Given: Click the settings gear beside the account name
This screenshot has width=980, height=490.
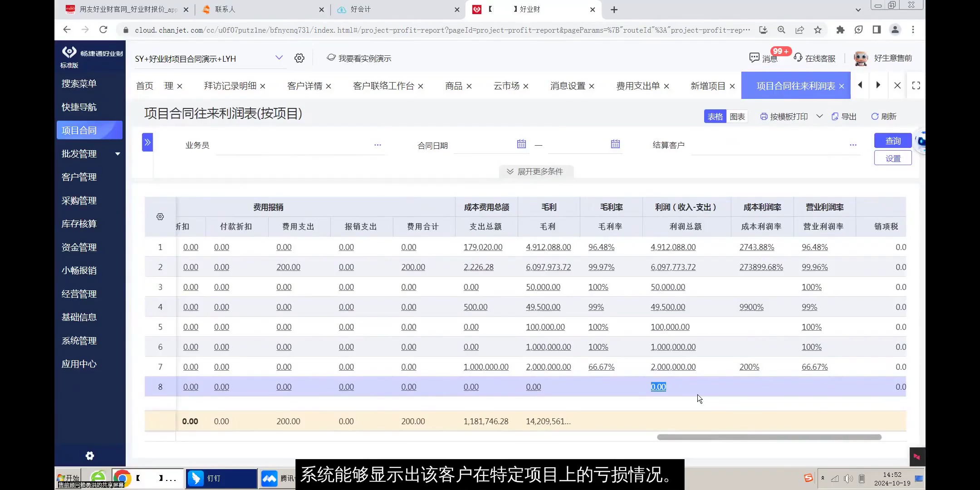Looking at the screenshot, I should pyautogui.click(x=299, y=58).
